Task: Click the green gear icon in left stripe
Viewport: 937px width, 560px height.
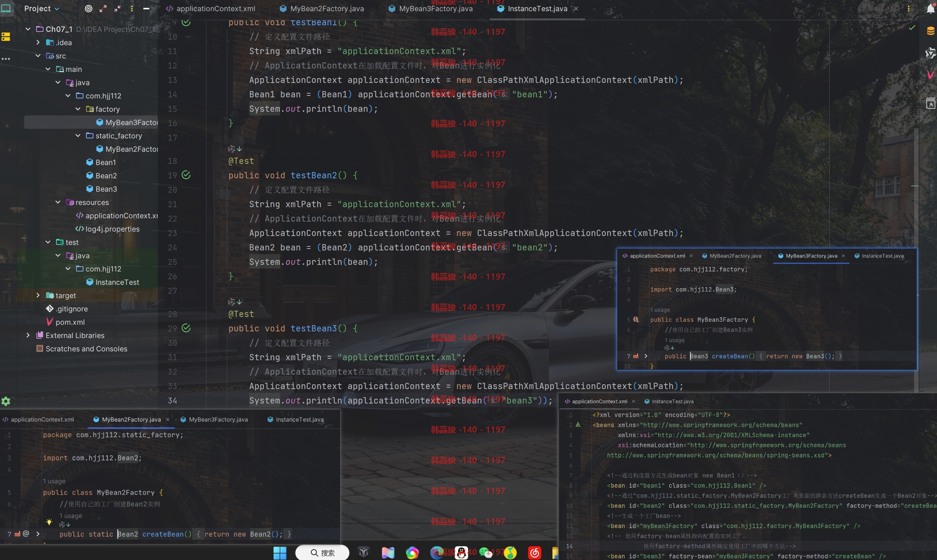Action: 6,401
